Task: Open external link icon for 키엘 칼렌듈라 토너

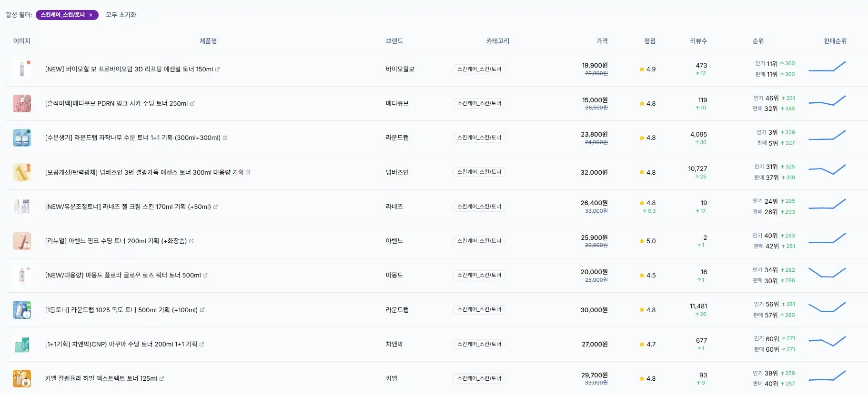Action: (x=162, y=379)
